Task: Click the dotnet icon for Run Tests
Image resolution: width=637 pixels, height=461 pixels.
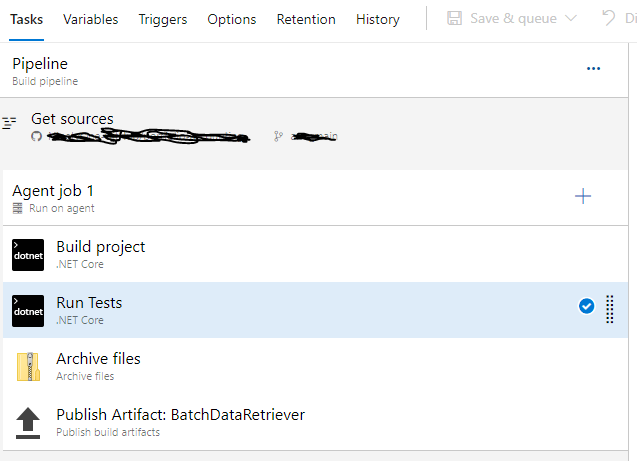Action: click(28, 310)
